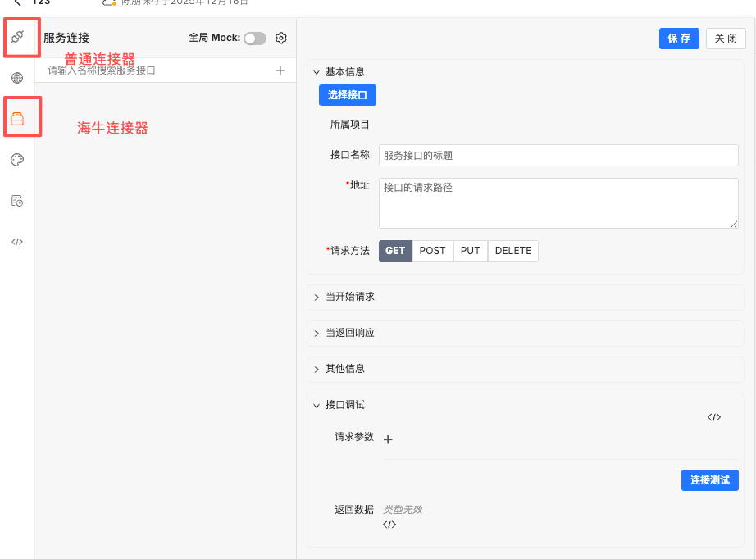Add a new service interface with plus
This screenshot has height=559, width=756.
coord(280,70)
